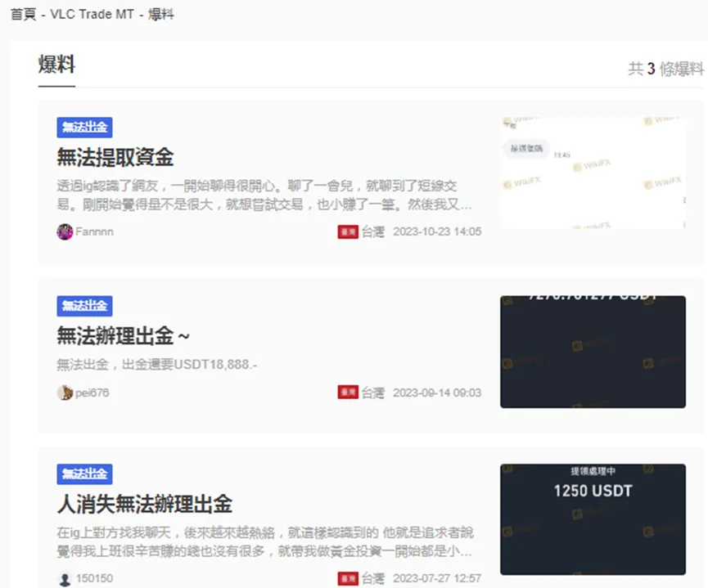
Task: Open the post titled 人消失無法辦理出金
Action: point(145,504)
